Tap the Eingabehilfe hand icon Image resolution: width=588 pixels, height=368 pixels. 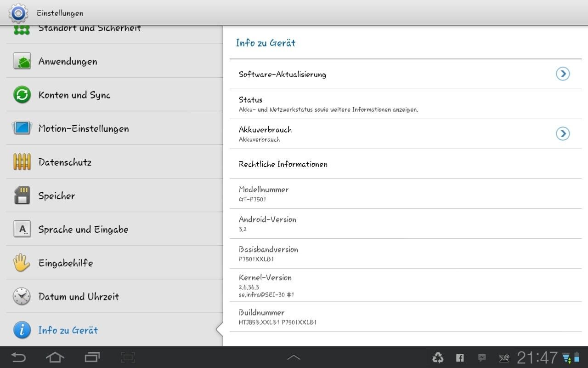(x=22, y=263)
